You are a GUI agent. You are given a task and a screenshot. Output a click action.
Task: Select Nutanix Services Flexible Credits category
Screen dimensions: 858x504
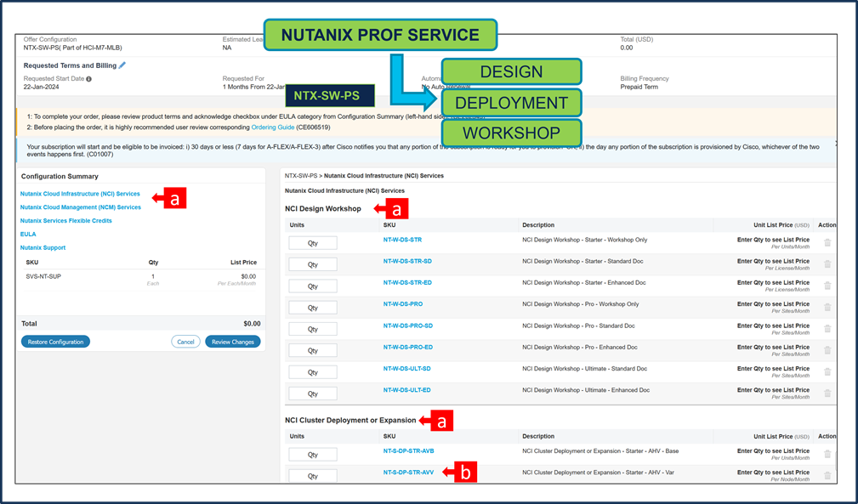65,221
